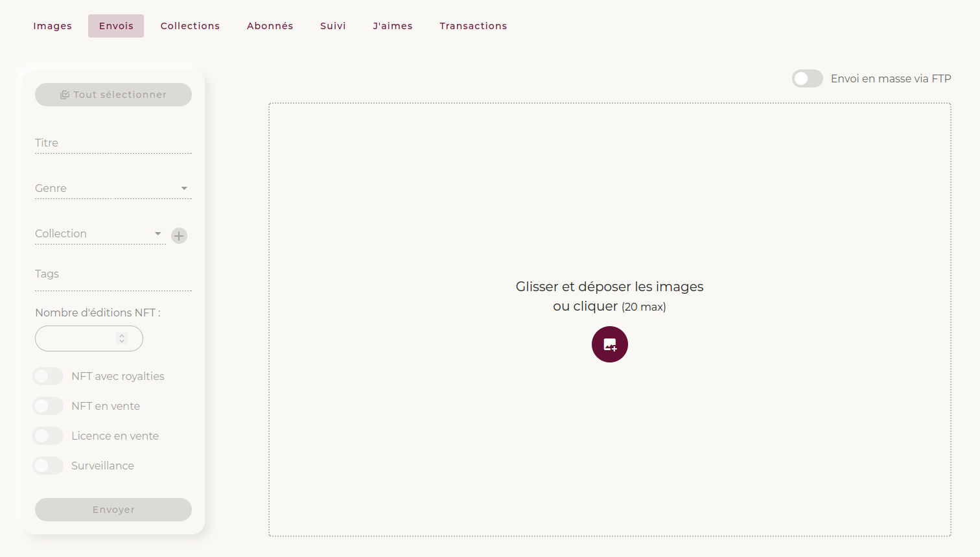Turn on NFT en vente

coord(49,406)
